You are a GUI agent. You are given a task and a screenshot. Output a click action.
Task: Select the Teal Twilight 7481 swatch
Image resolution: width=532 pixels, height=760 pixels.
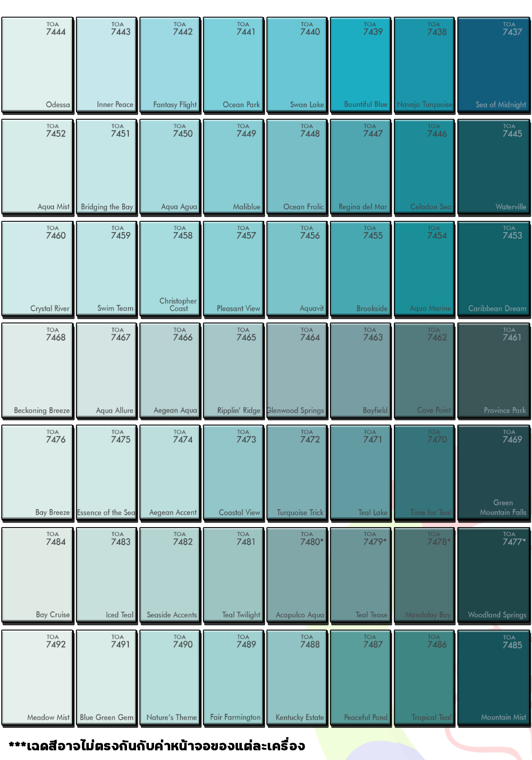(x=233, y=575)
